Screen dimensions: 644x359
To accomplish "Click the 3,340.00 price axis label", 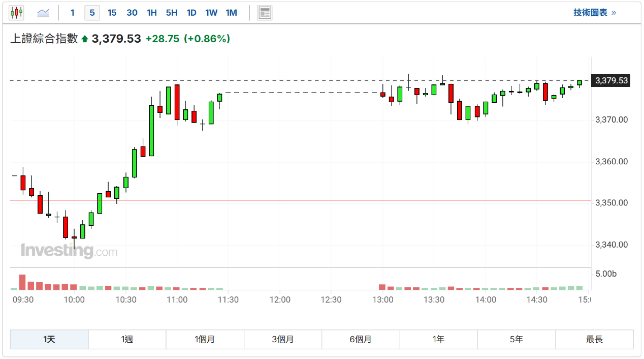I will (611, 245).
